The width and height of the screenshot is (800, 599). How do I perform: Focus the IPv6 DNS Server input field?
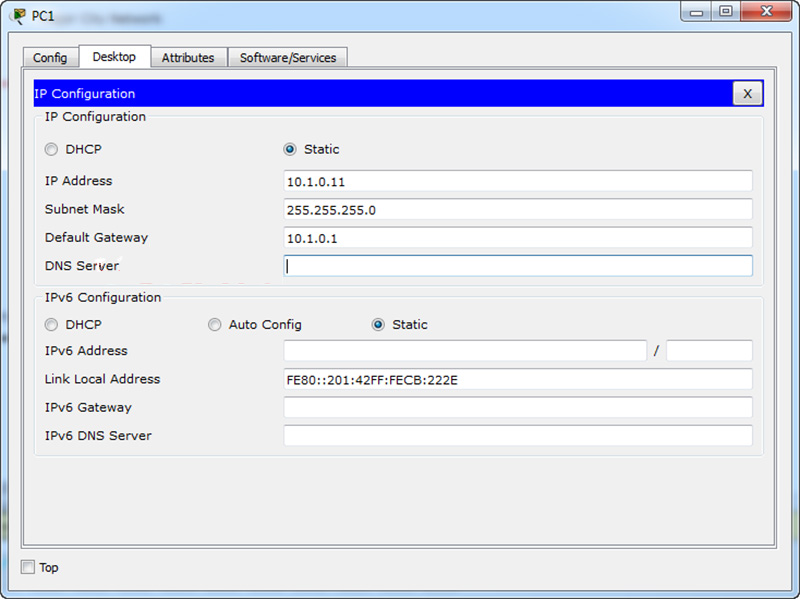pyautogui.click(x=518, y=436)
